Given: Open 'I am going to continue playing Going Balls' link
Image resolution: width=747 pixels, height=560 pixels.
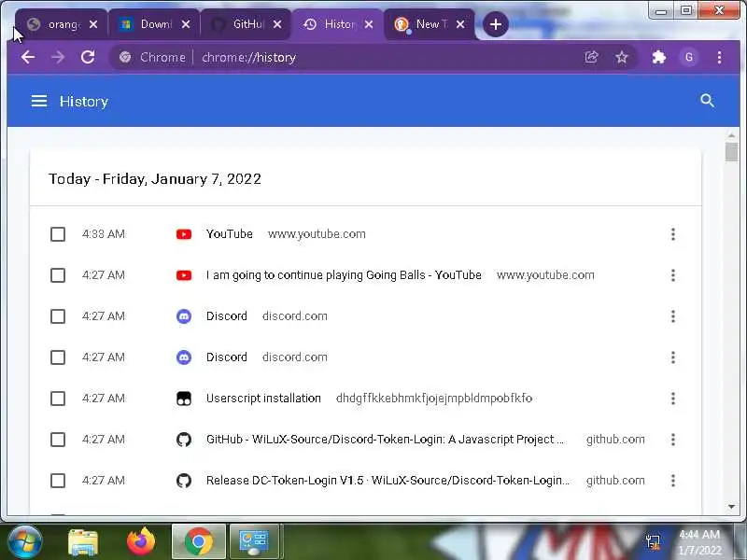Looking at the screenshot, I should click(344, 275).
